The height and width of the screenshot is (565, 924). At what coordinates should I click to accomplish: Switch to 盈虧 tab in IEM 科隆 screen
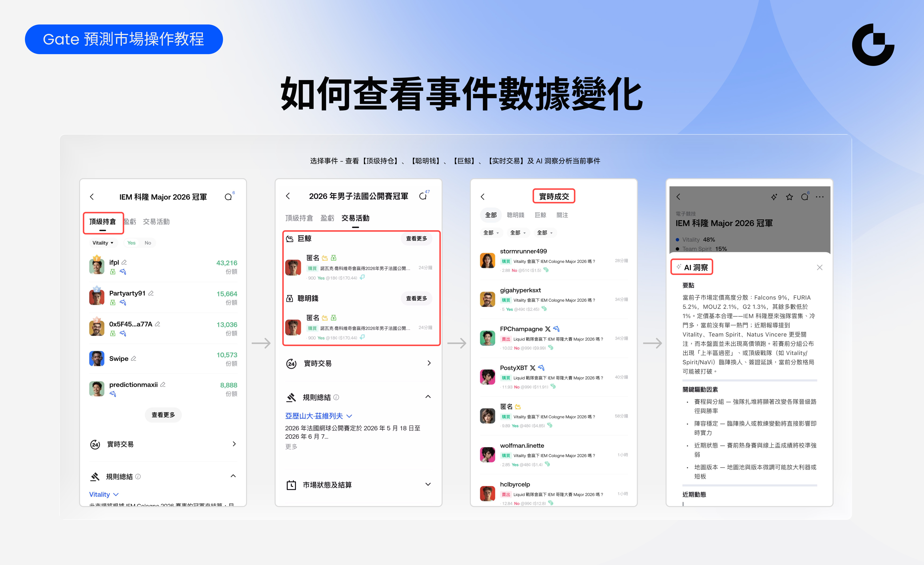[x=130, y=222]
